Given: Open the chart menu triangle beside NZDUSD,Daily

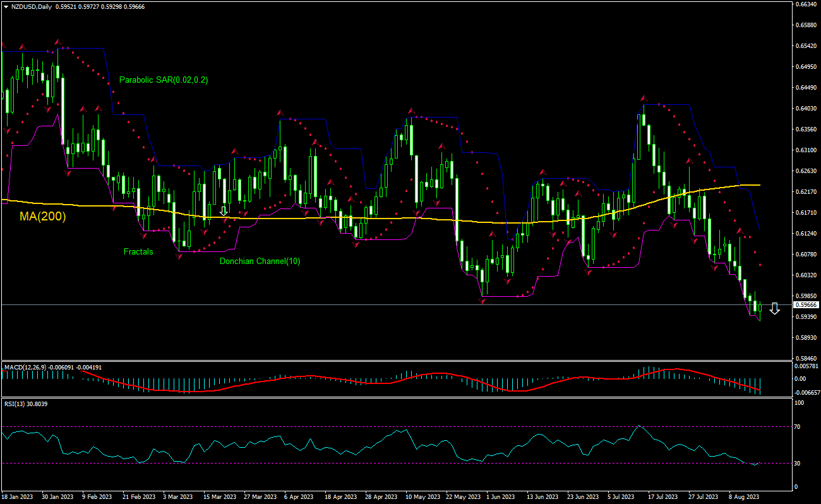Looking at the screenshot, I should click(x=5, y=5).
